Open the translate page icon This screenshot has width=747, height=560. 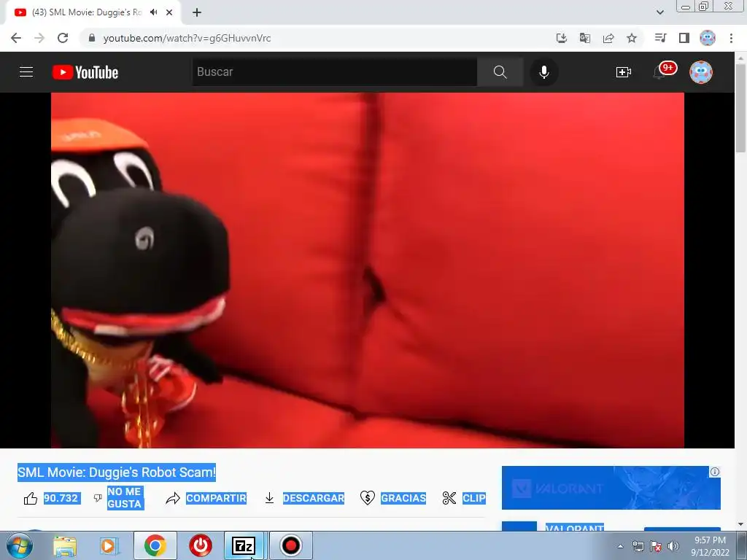585,38
